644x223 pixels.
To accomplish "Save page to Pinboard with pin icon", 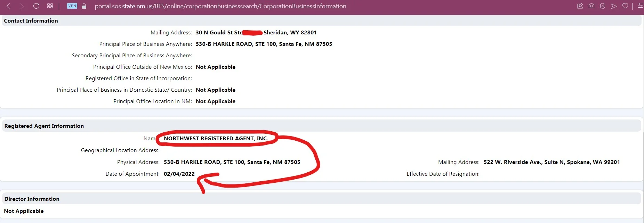I will click(x=580, y=6).
